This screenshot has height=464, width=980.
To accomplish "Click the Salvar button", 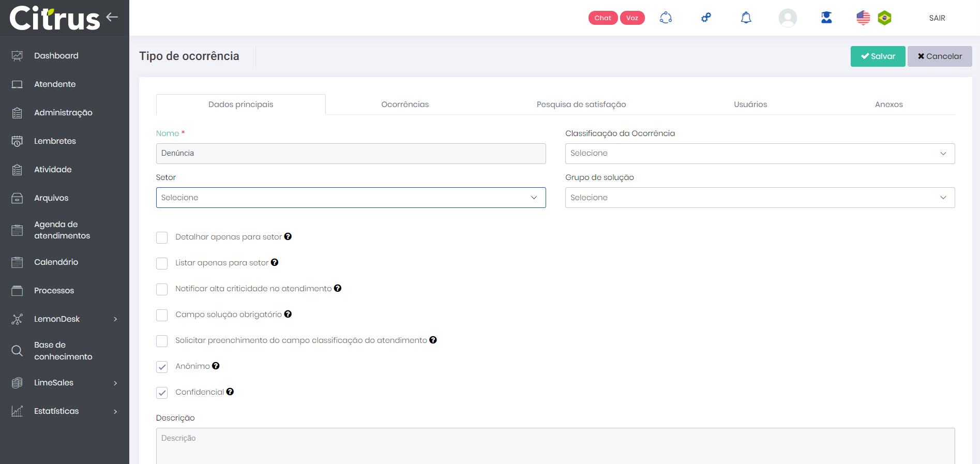I will (x=878, y=56).
